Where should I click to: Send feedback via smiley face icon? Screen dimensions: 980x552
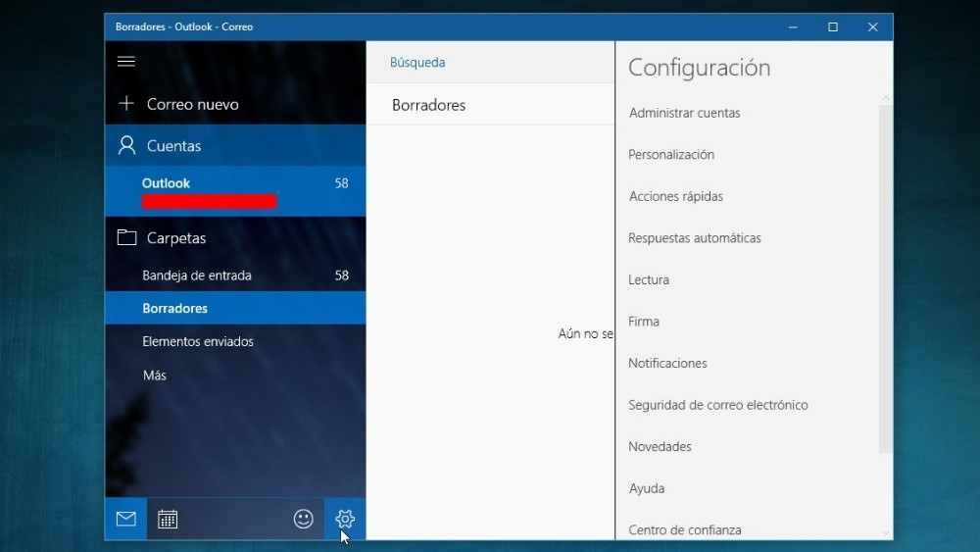[303, 519]
